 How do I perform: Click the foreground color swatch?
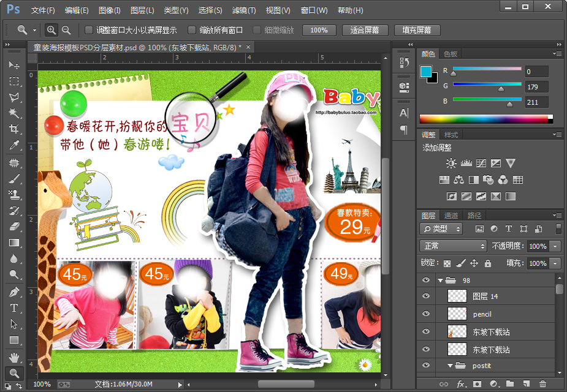[x=425, y=71]
